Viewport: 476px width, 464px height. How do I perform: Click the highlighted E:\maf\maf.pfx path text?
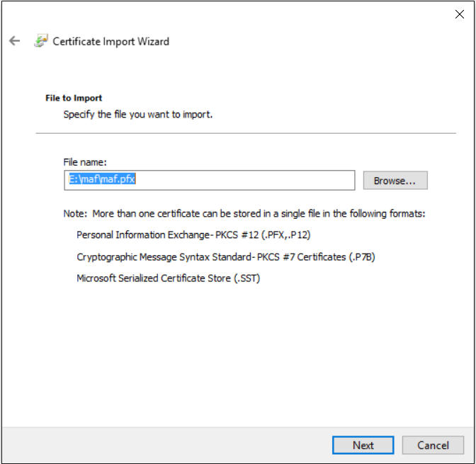[101, 180]
